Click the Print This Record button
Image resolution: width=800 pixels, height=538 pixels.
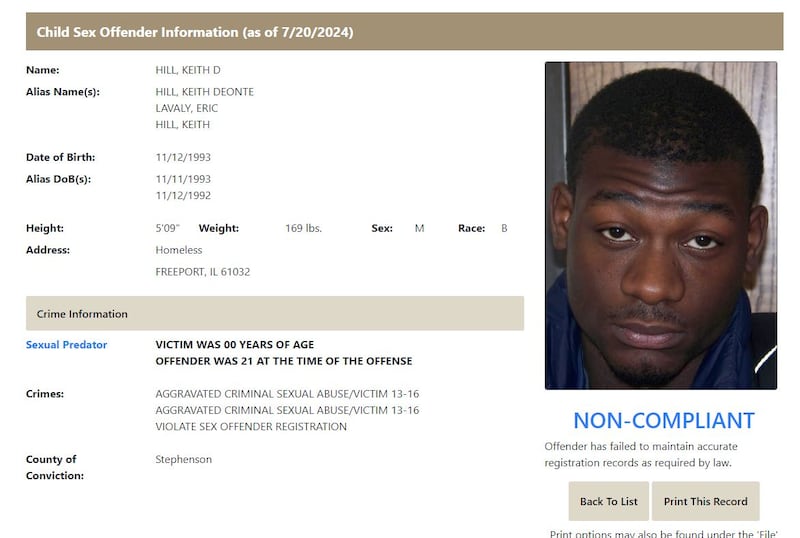tap(706, 501)
